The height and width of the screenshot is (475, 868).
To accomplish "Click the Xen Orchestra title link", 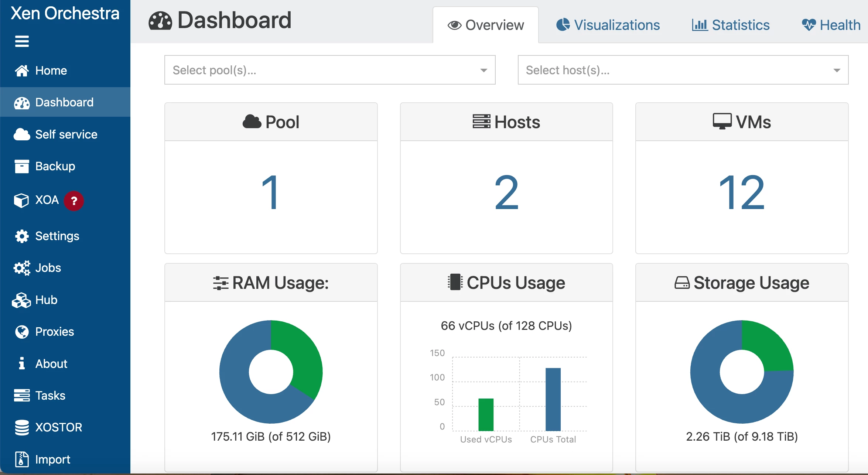I will coord(65,13).
